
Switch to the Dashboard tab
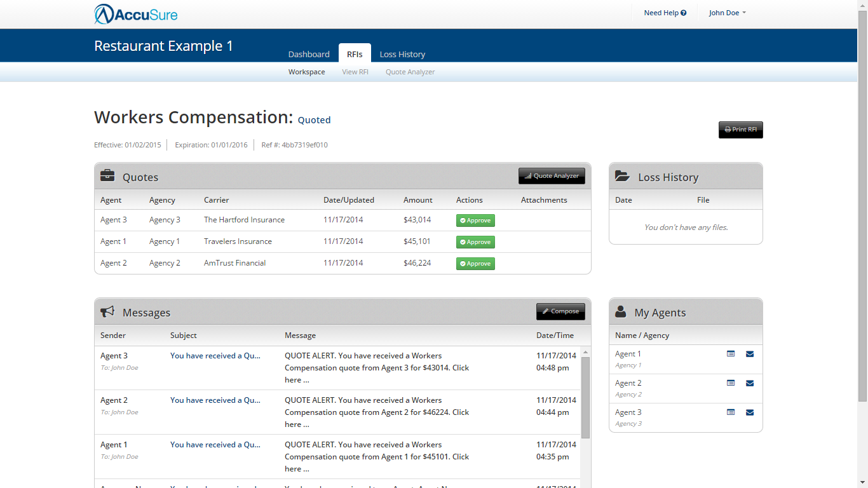309,54
